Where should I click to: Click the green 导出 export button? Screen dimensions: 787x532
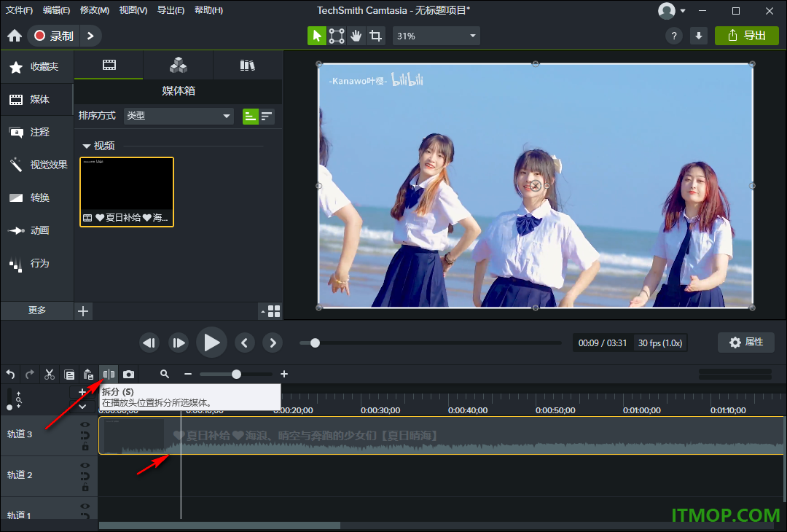point(746,36)
